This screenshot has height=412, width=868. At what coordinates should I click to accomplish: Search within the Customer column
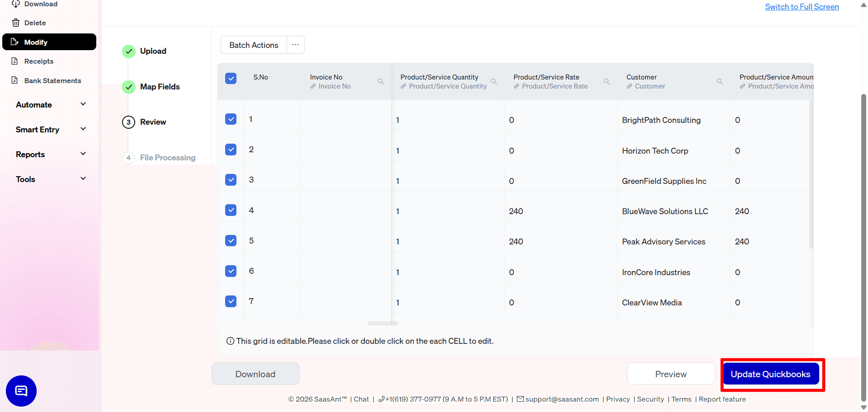(x=720, y=81)
